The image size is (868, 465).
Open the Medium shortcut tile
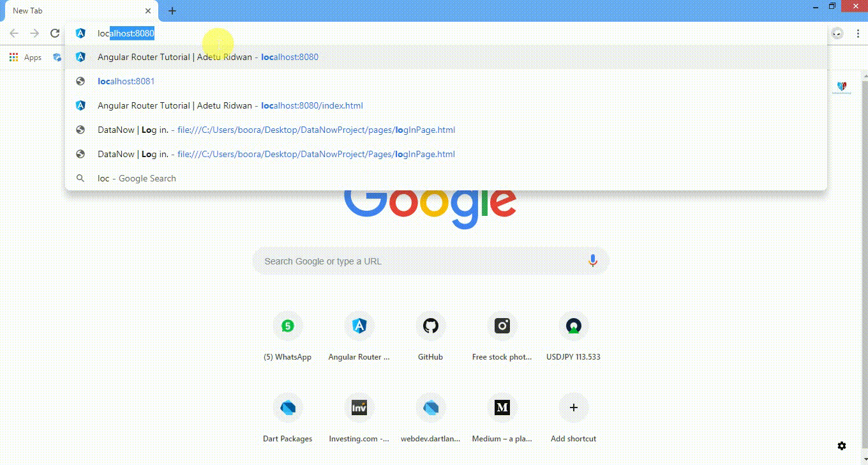click(502, 419)
